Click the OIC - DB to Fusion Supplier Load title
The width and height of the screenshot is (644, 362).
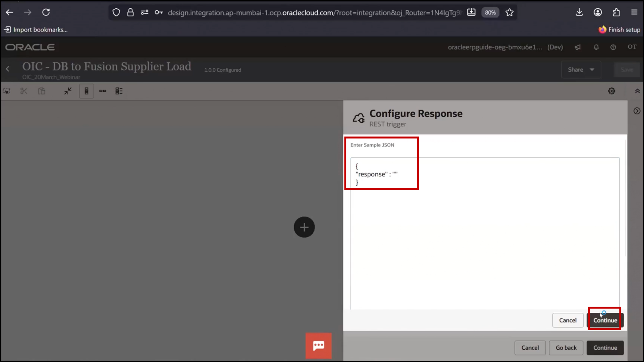tap(107, 66)
